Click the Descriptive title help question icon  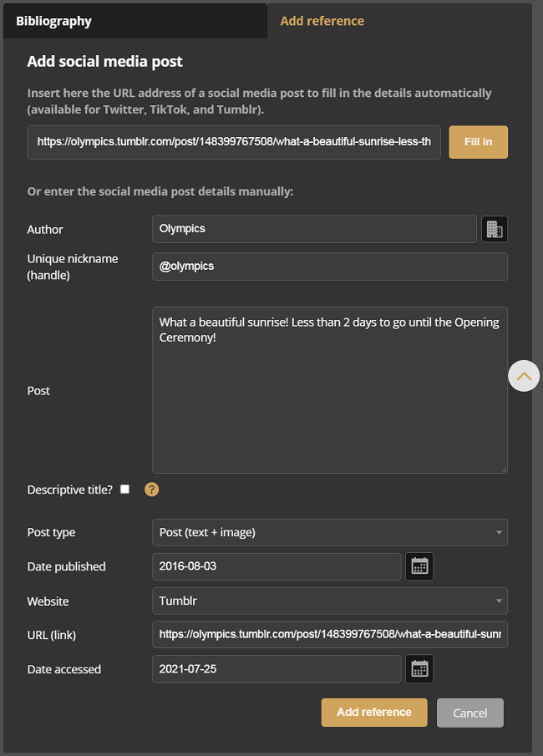151,490
